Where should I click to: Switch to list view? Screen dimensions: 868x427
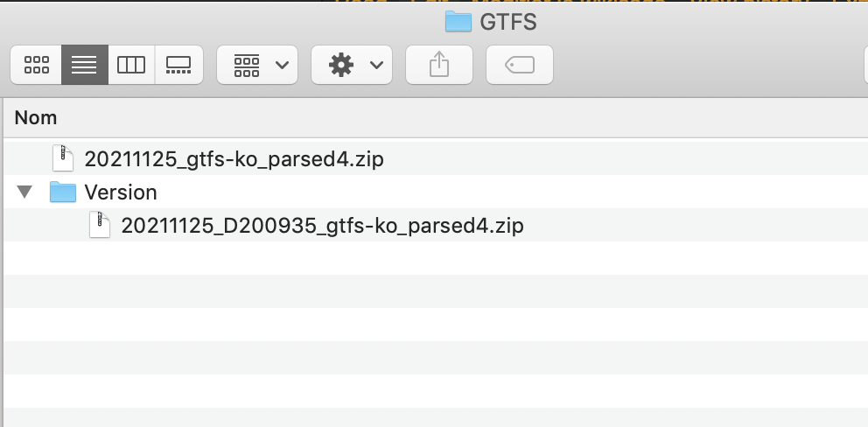click(x=84, y=65)
